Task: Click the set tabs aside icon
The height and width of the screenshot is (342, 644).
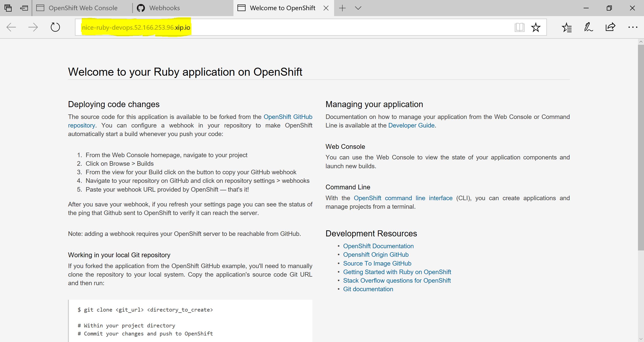Action: tap(24, 8)
